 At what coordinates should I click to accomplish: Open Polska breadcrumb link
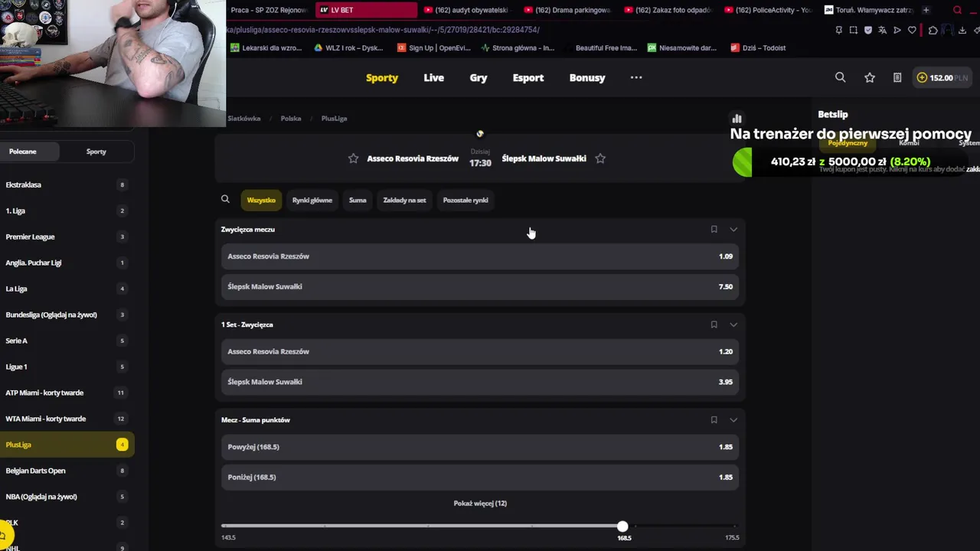(x=291, y=119)
